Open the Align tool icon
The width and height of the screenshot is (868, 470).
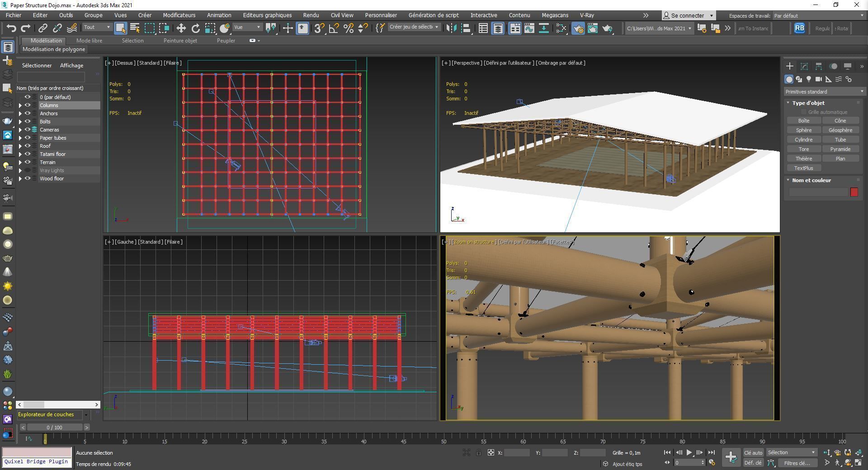[x=466, y=28]
